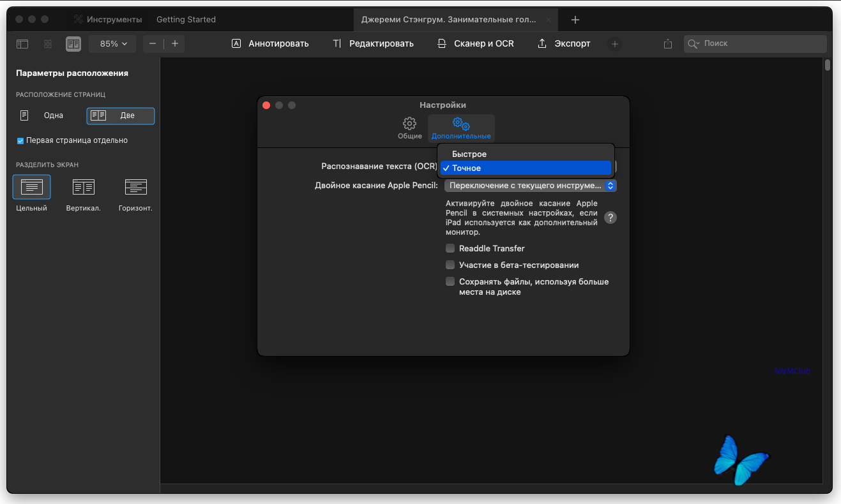The height and width of the screenshot is (504, 841).
Task: Uncheck Первая страница отдельно checkbox
Action: click(20, 140)
